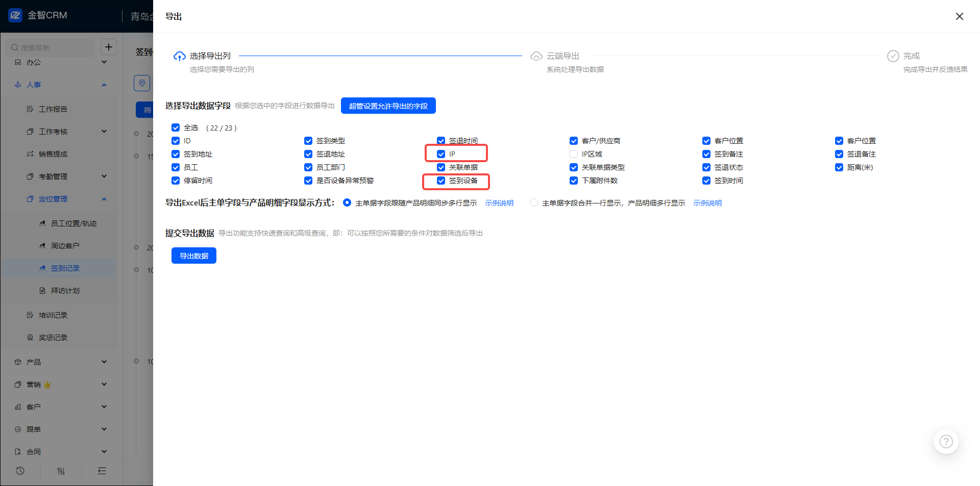The height and width of the screenshot is (486, 980).
Task: Click the 云端导出 cloud step icon
Action: tap(536, 56)
